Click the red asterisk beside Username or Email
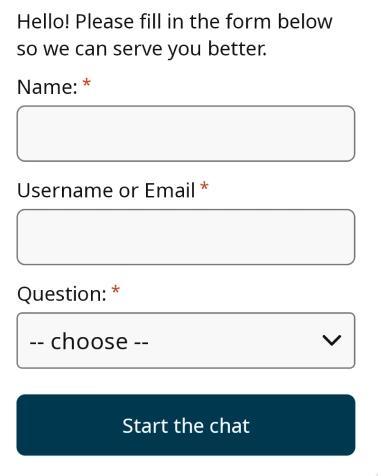 click(204, 186)
